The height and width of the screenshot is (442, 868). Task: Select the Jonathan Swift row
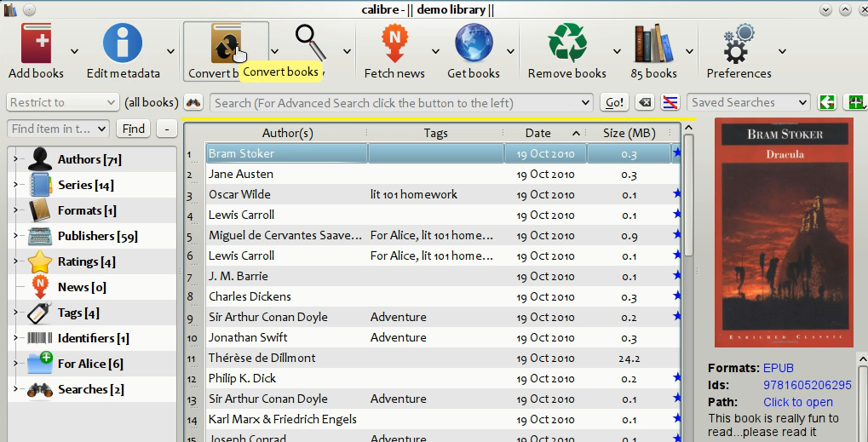[443, 337]
